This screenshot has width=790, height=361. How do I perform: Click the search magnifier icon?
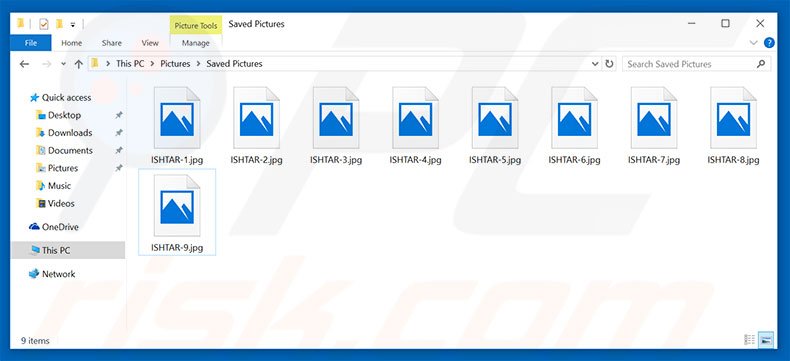pos(761,64)
